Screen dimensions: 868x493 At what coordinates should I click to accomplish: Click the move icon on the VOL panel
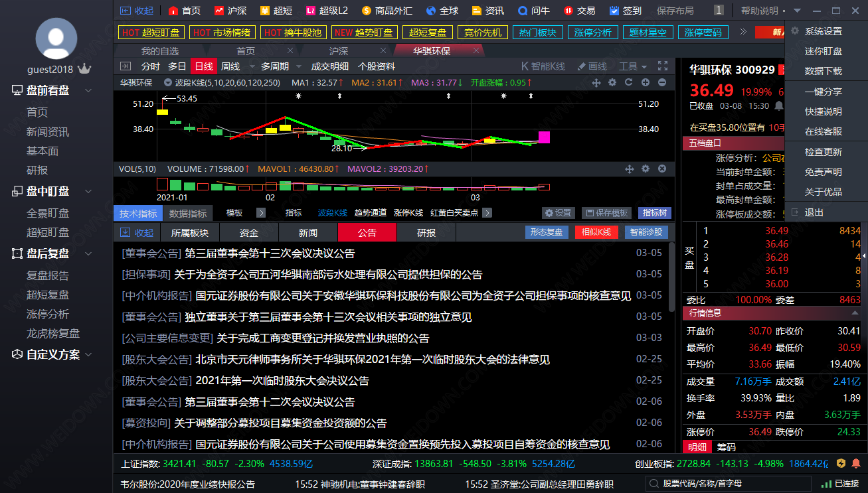[x=629, y=169]
